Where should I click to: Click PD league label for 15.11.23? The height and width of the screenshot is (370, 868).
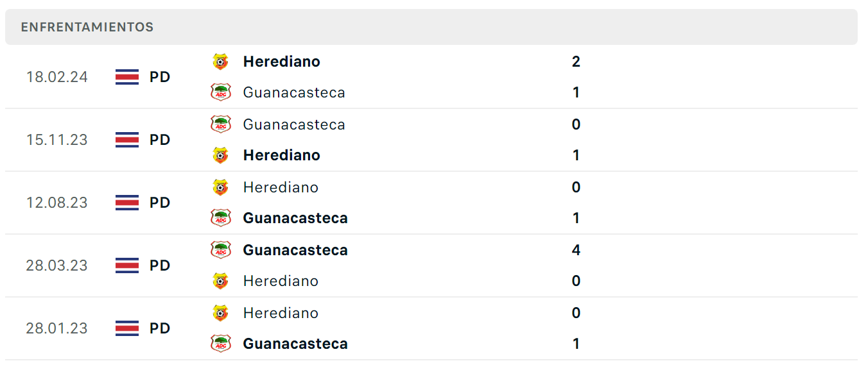click(160, 140)
